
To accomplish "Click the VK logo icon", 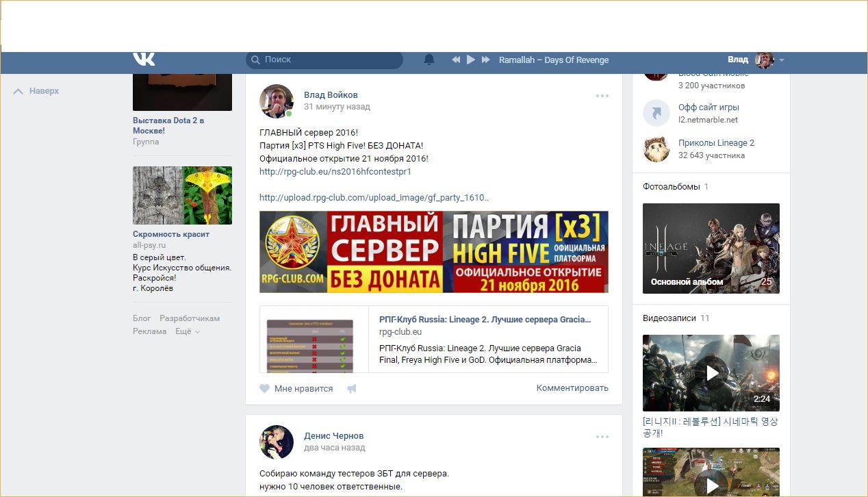I will coord(144,59).
